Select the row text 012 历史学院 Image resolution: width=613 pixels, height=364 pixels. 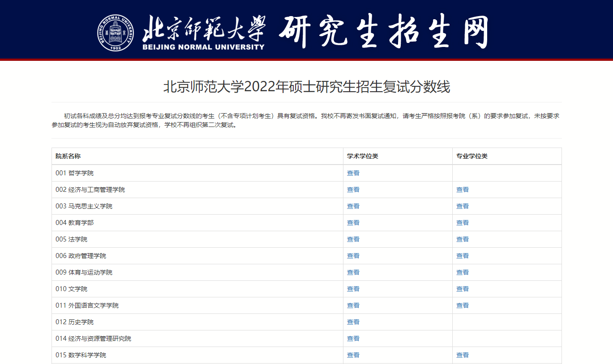tap(75, 322)
